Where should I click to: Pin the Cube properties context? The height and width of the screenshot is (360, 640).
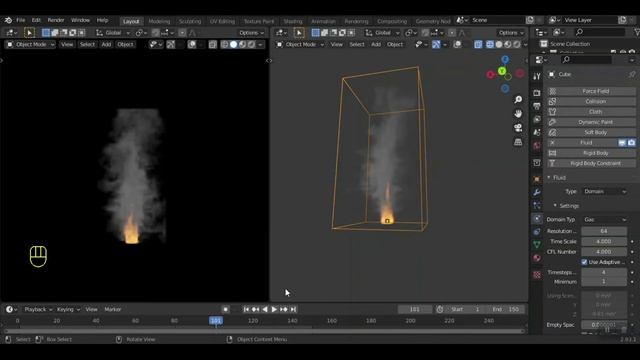pyautogui.click(x=632, y=74)
